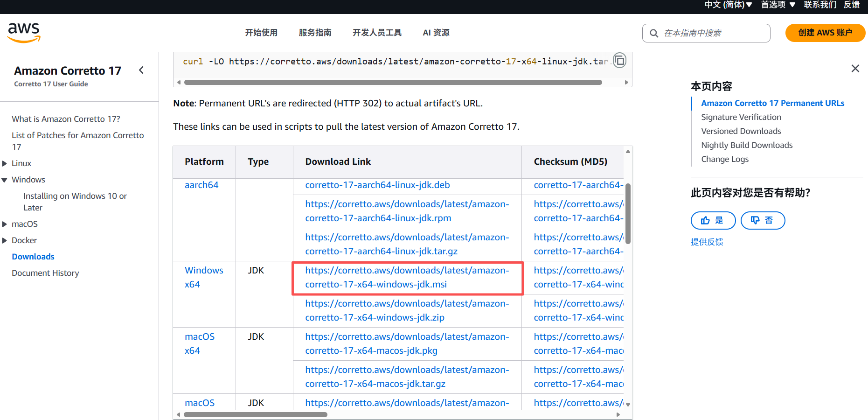
Task: Open 联系我们 contact link
Action: click(x=820, y=5)
